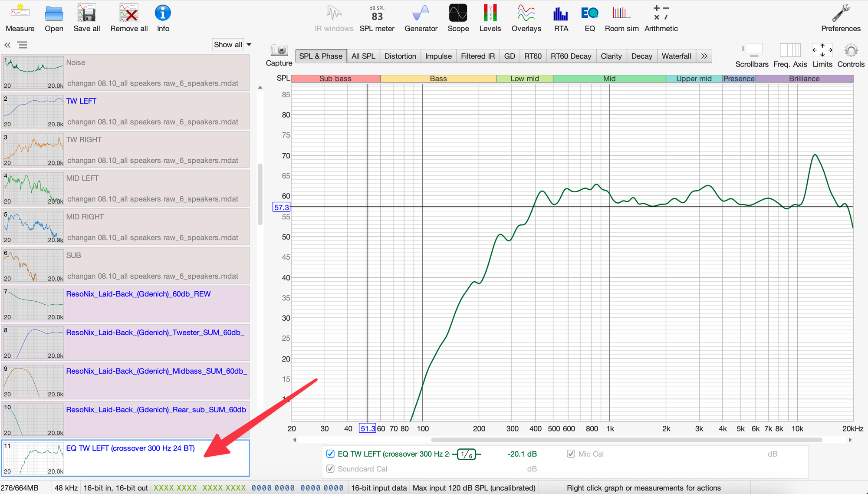This screenshot has width=868, height=494.
Task: Open the Scope window
Action: tap(458, 18)
